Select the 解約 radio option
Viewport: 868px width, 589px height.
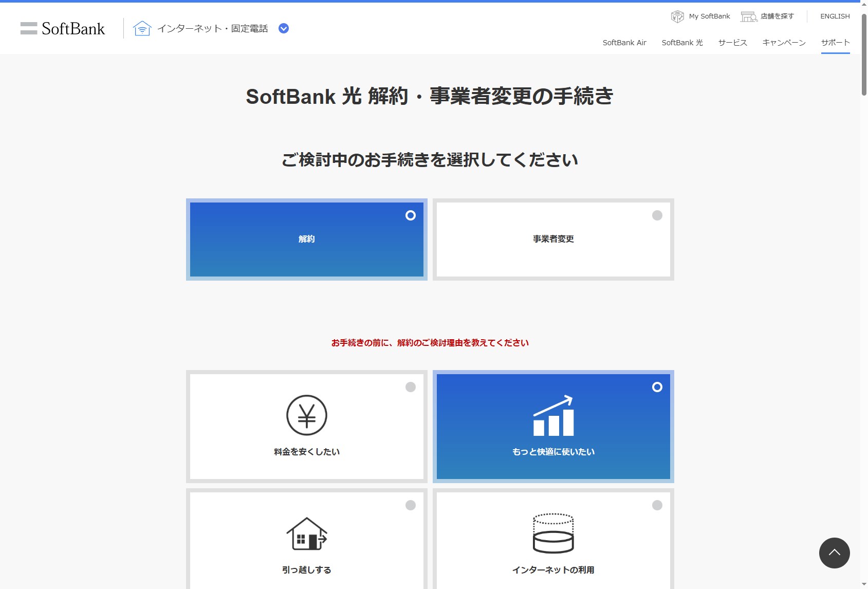[410, 215]
